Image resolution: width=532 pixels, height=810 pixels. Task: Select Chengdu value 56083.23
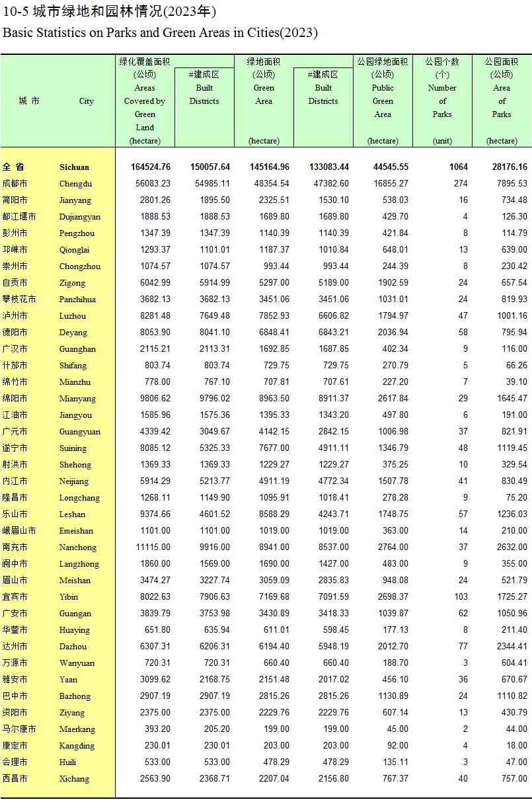[153, 184]
